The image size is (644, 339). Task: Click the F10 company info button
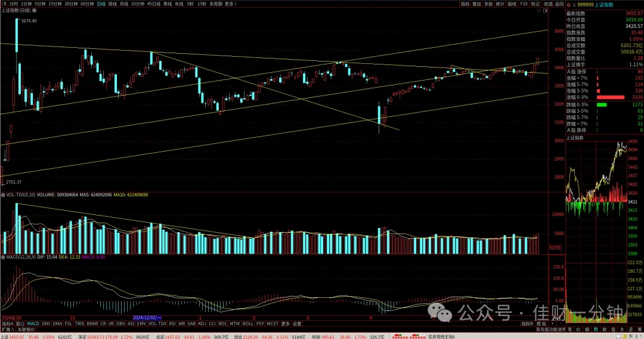pyautogui.click(x=524, y=4)
